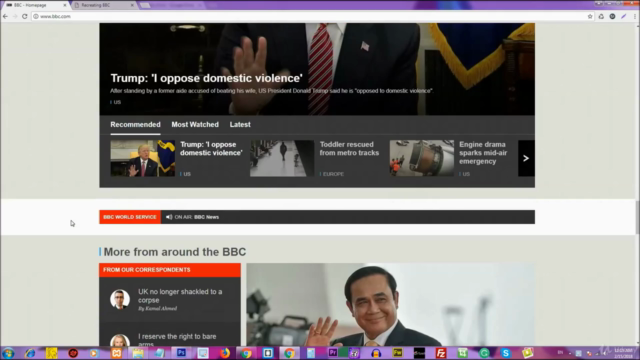Click the FROM OUR CORRESPONDENTS header
Screen dimensions: 640x360
[x=170, y=270]
